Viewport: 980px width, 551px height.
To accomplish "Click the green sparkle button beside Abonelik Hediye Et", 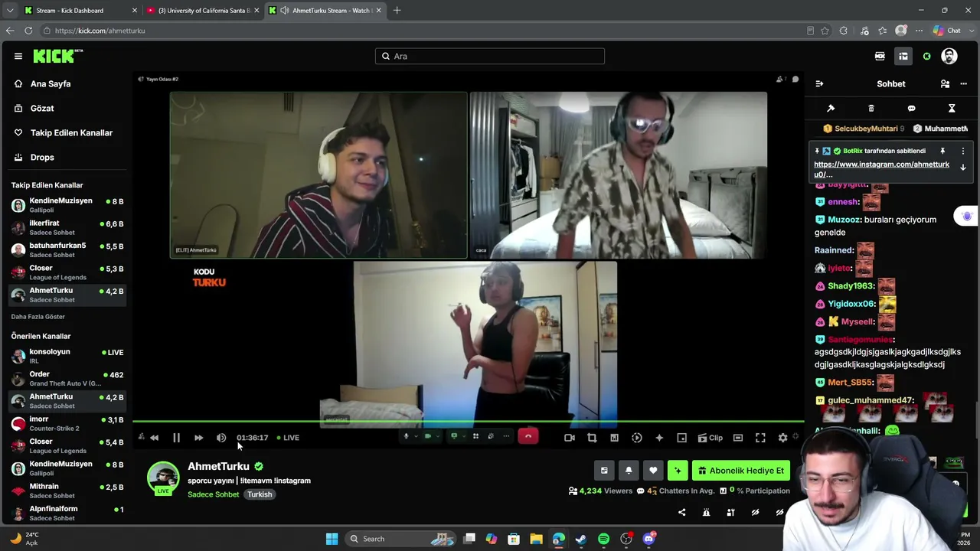I will click(x=678, y=471).
